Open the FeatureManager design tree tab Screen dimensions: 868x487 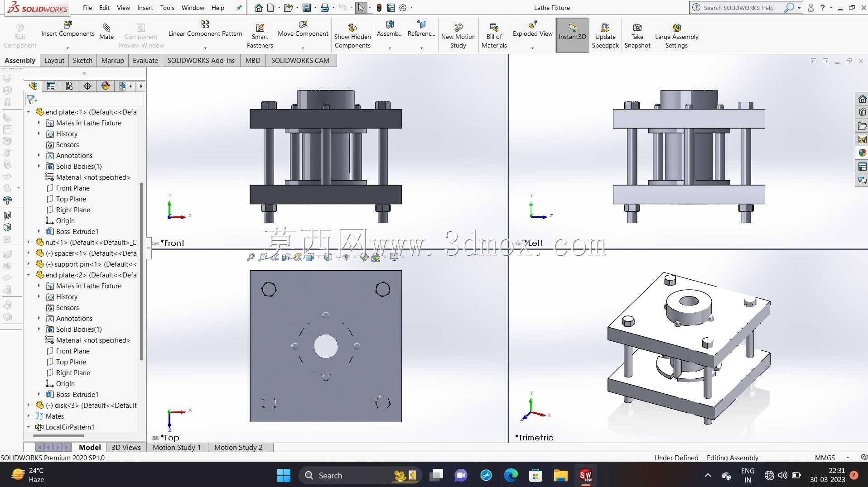coord(33,86)
